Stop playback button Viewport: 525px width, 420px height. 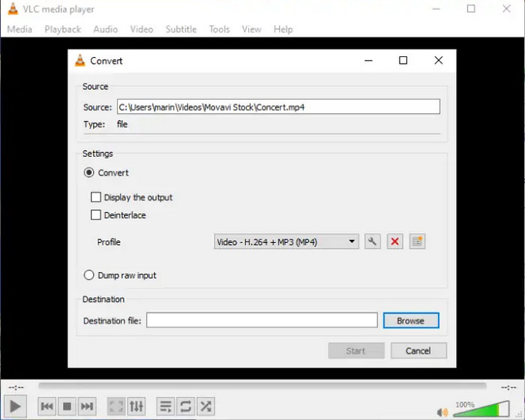pos(67,406)
